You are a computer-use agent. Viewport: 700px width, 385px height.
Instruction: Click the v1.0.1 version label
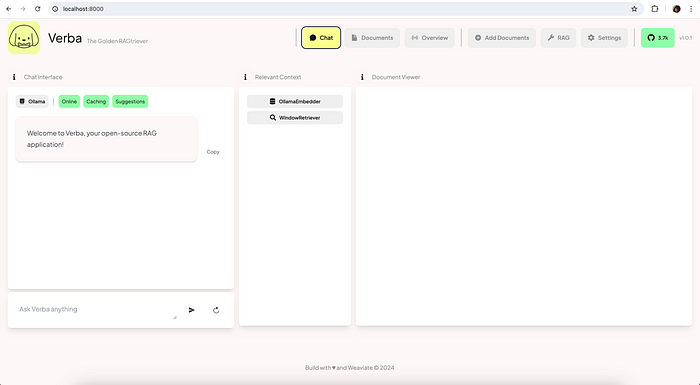[x=685, y=38]
